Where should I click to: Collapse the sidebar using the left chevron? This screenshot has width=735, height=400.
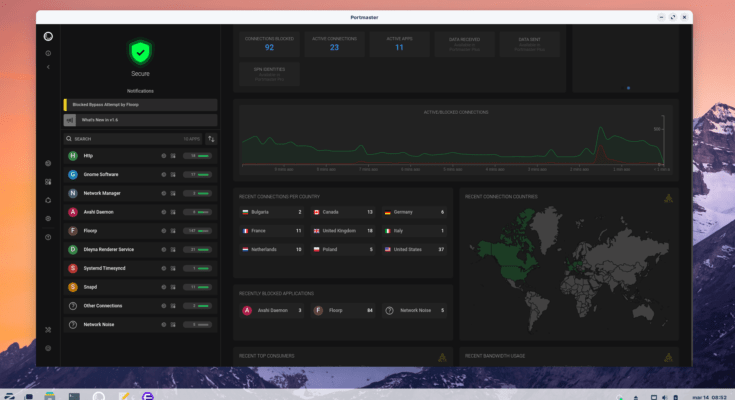pyautogui.click(x=48, y=67)
